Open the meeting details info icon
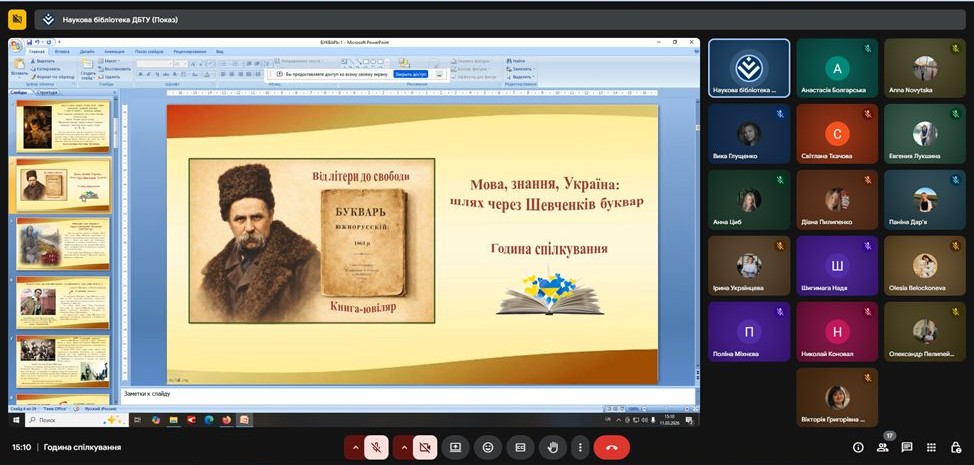 coord(858,447)
